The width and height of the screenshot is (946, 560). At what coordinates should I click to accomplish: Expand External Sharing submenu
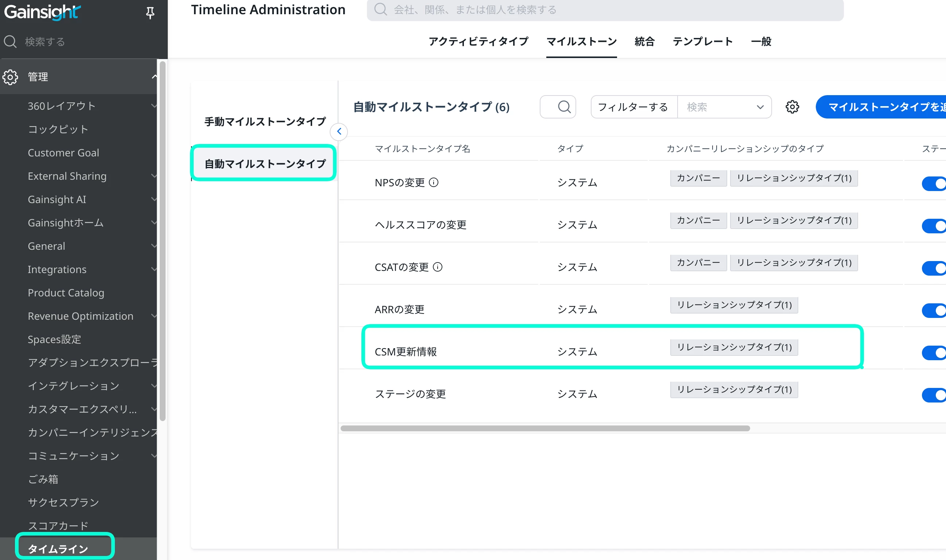click(x=154, y=176)
